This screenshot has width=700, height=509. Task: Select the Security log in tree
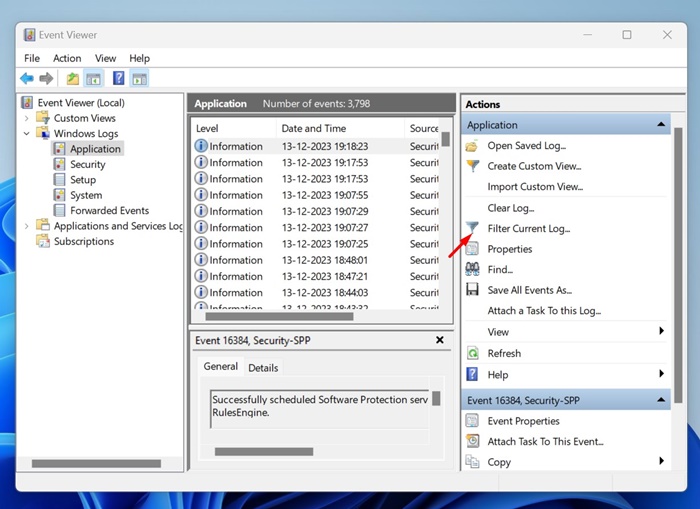[x=88, y=164]
